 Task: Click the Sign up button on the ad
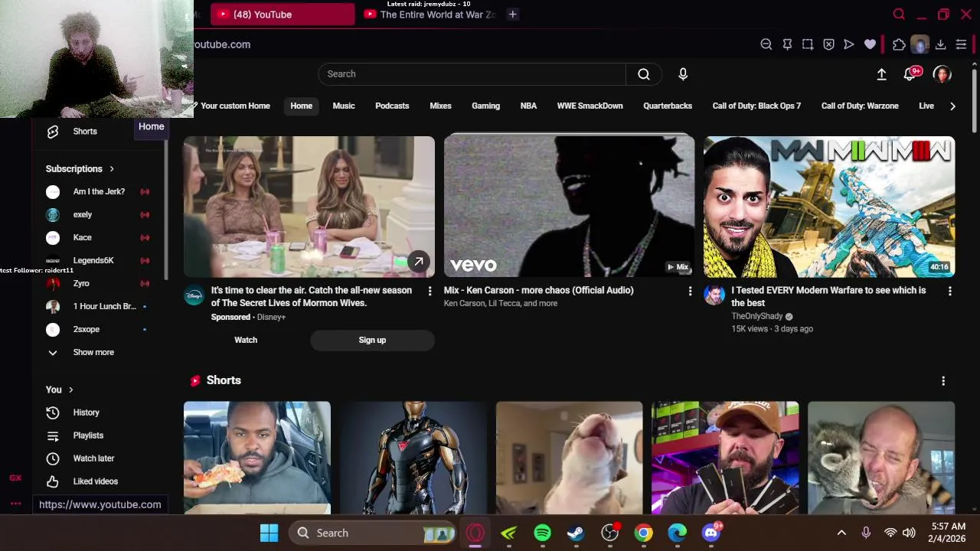click(372, 340)
